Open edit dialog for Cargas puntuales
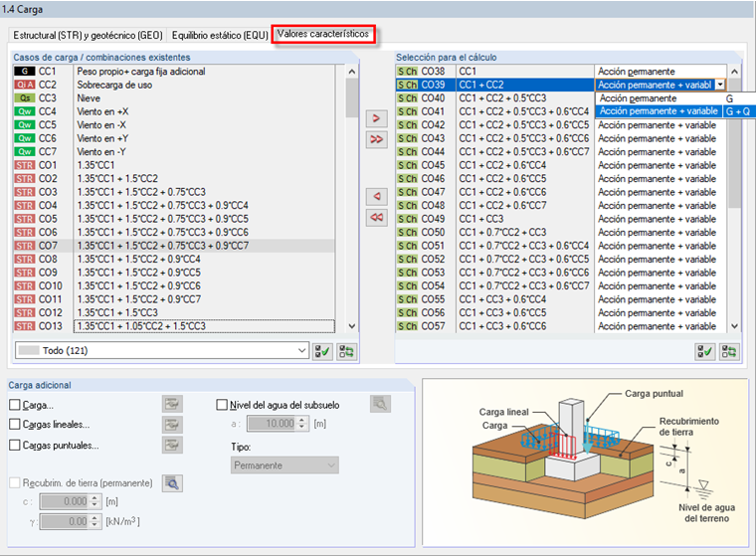Viewport: 756px width, 557px height. pos(172,446)
